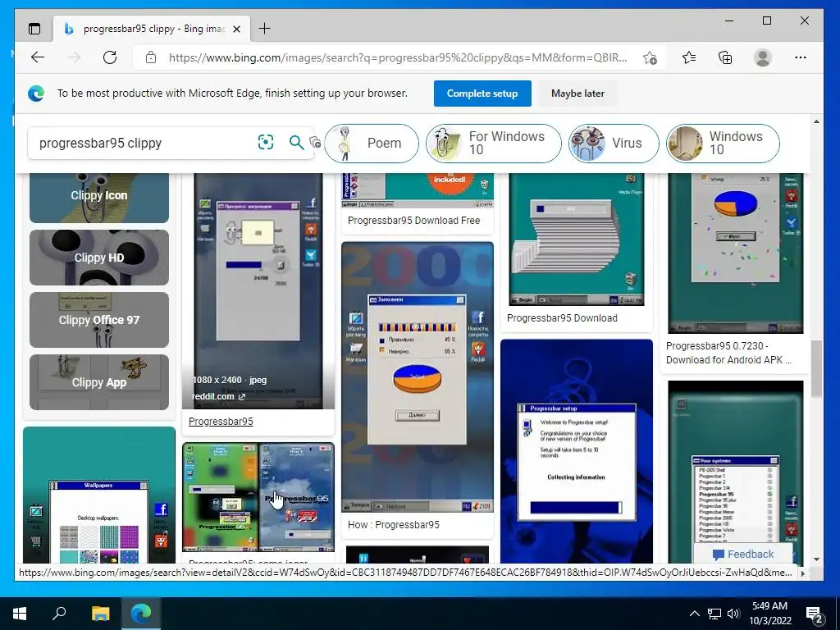The width and height of the screenshot is (840, 630).
Task: Select the For Windows 10 chip
Action: (x=493, y=143)
